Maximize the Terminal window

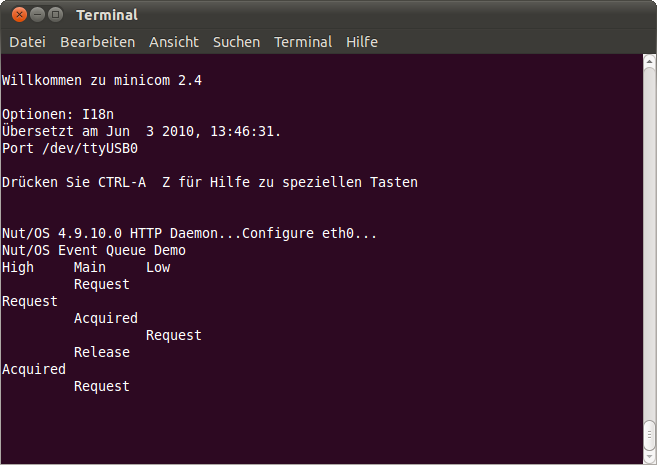click(55, 15)
